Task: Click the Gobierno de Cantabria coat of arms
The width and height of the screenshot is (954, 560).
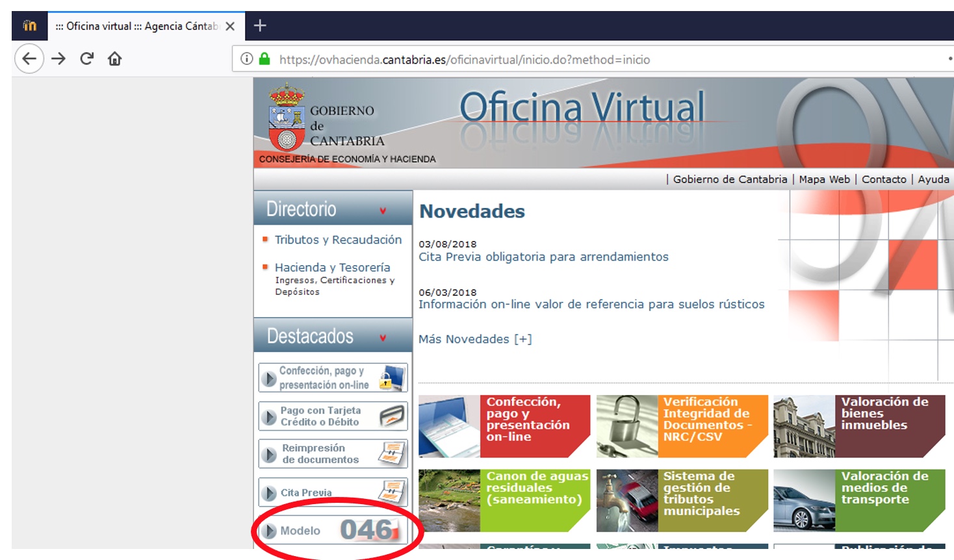Action: point(287,118)
